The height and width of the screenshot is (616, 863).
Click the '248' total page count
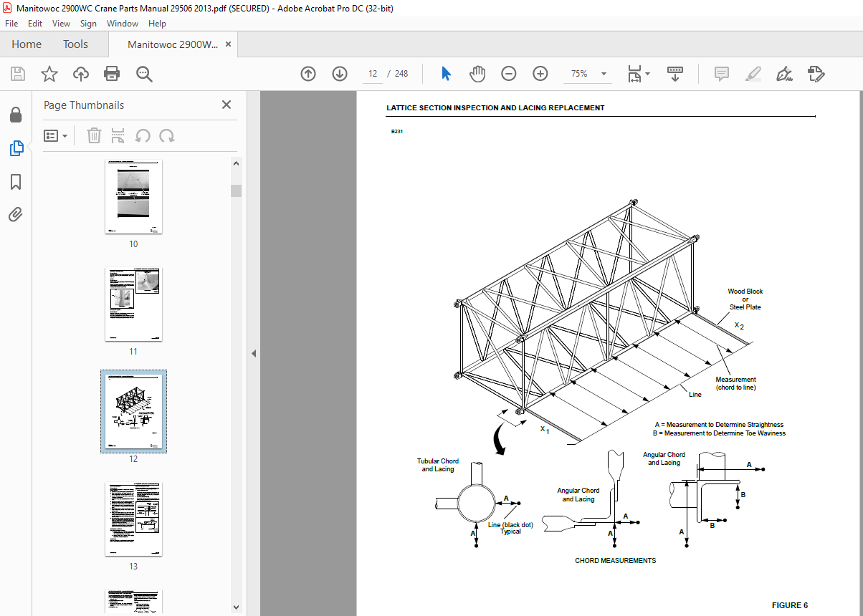pos(401,74)
